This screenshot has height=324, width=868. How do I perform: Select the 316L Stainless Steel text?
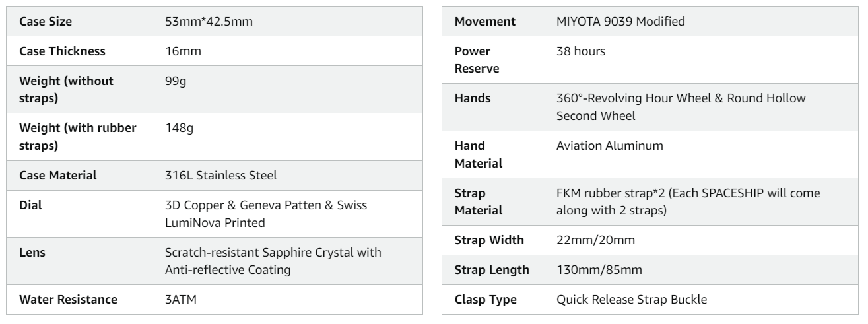(x=220, y=176)
